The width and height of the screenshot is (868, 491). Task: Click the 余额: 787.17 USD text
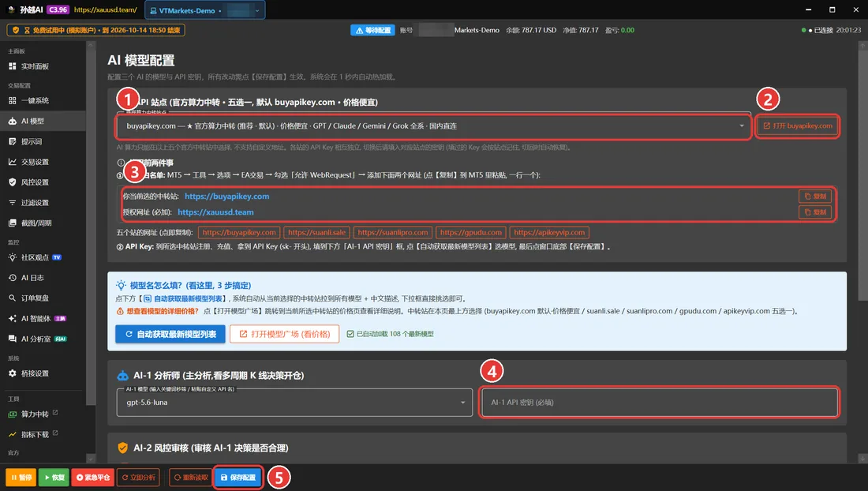point(531,30)
